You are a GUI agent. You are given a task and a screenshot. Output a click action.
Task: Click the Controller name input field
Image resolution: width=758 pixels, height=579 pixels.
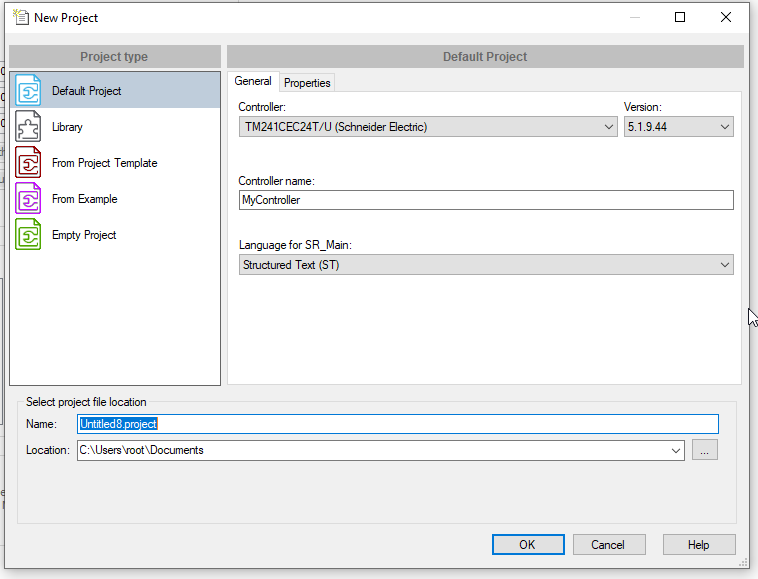486,200
